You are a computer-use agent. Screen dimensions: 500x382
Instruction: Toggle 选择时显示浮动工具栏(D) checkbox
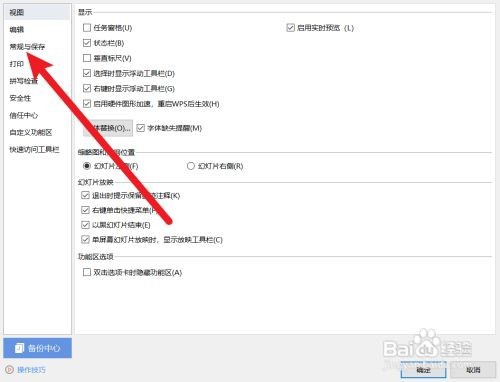click(87, 73)
